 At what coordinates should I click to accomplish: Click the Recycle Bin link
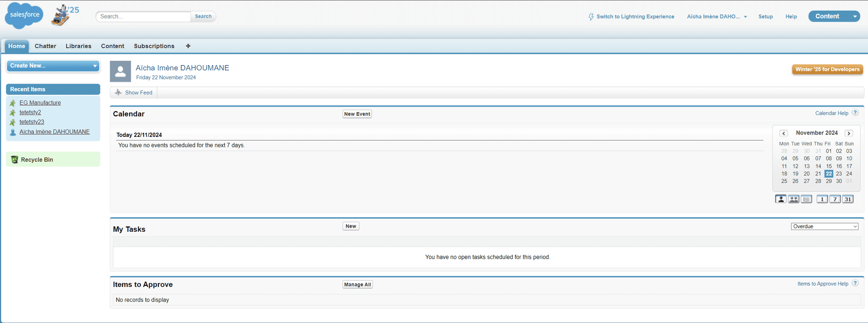point(37,160)
